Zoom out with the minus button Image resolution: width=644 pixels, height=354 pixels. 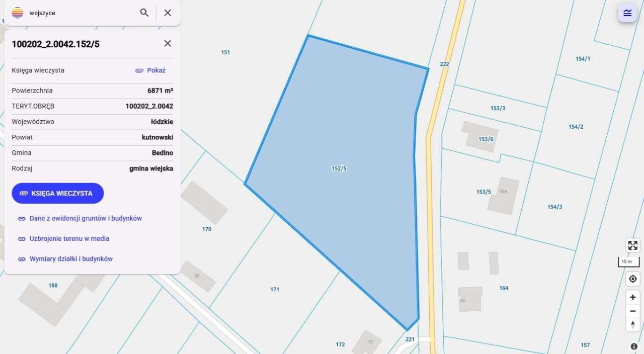pos(633,311)
